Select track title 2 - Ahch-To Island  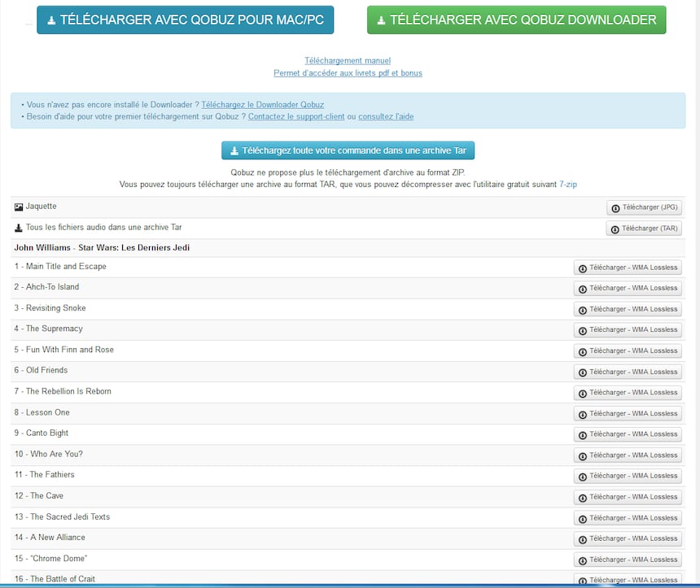[x=46, y=287]
